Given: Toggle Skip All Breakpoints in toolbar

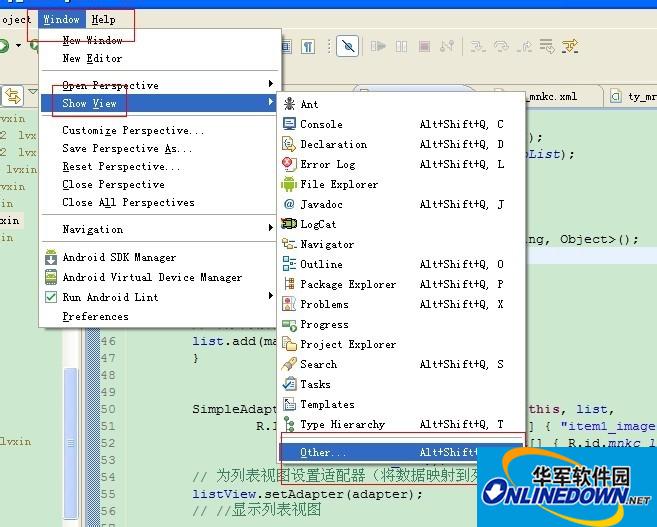Looking at the screenshot, I should (348, 46).
